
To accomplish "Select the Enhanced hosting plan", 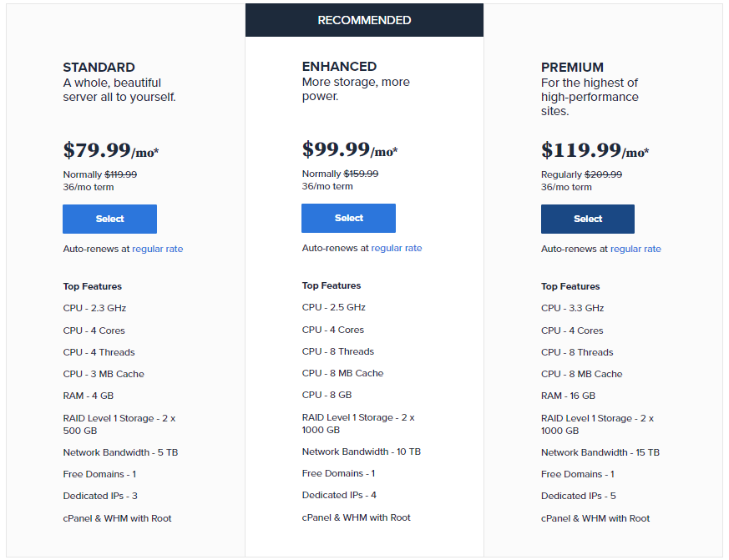I will [348, 218].
